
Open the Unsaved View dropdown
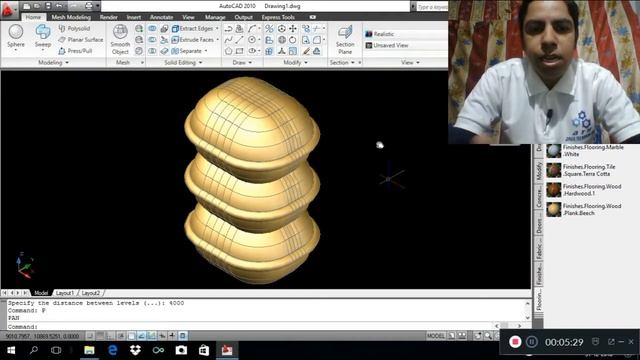pyautogui.click(x=406, y=45)
